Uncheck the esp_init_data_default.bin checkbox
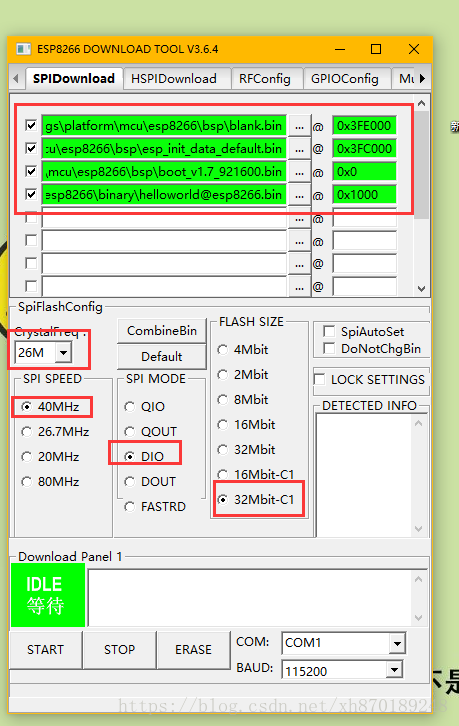Viewport: 459px width, 726px height. coord(31,149)
